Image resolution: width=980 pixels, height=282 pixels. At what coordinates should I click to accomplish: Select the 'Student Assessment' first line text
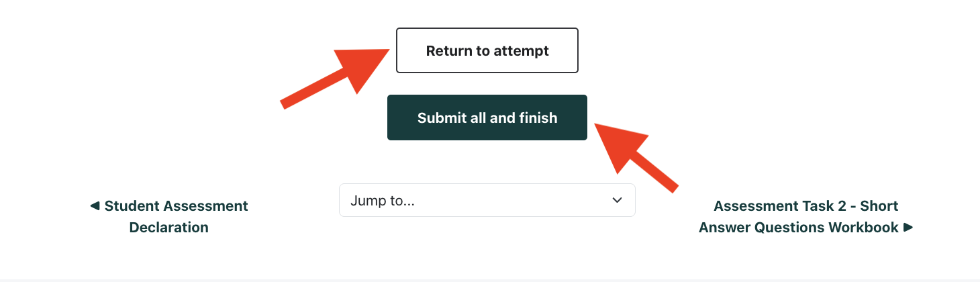pos(177,205)
